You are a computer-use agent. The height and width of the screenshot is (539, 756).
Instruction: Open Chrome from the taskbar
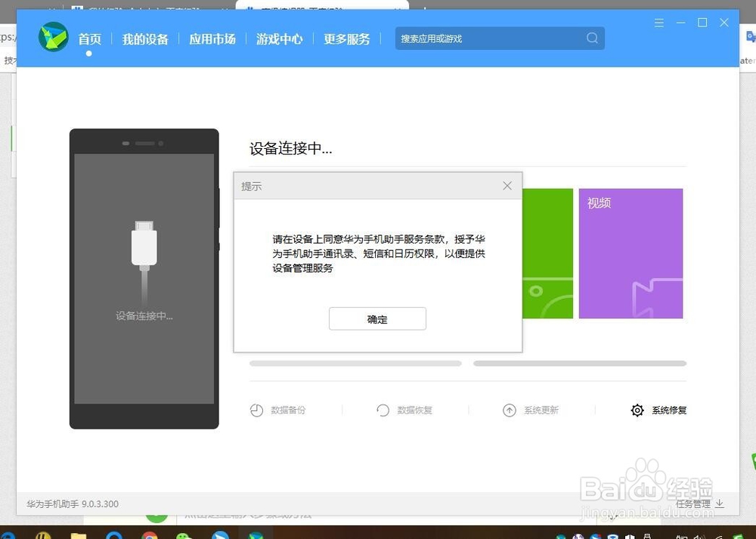click(150, 535)
